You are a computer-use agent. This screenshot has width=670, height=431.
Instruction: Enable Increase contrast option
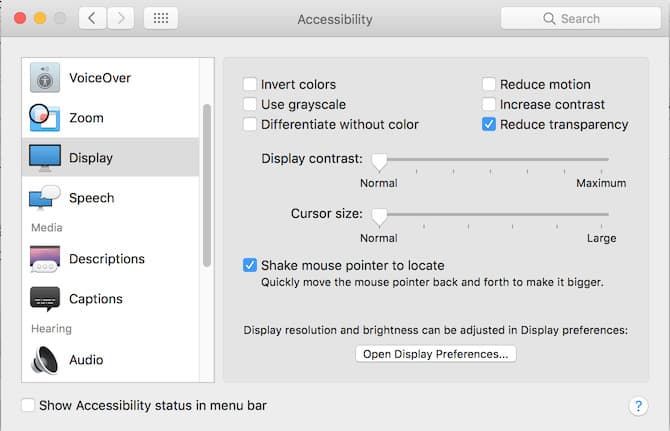click(x=489, y=105)
